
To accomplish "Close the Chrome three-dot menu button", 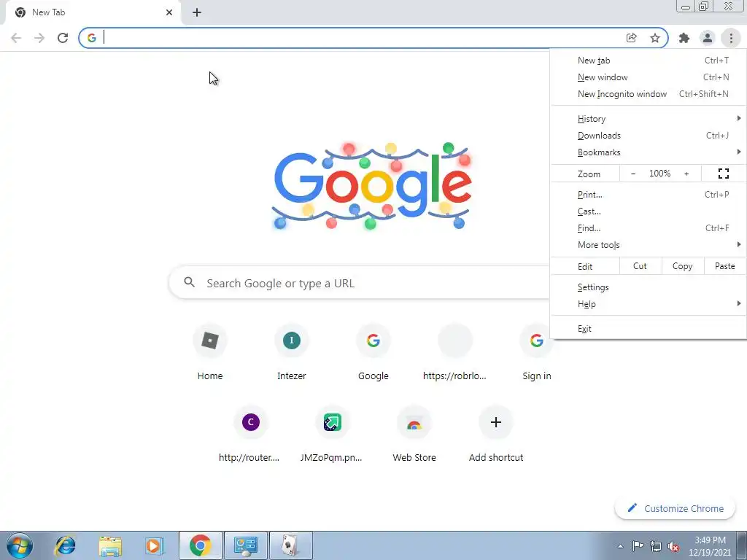I will [x=731, y=38].
